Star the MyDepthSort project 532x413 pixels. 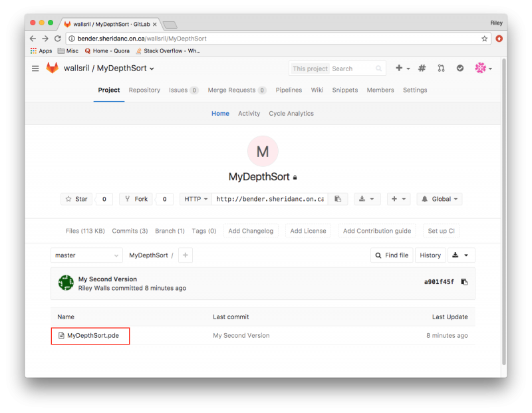[76, 199]
